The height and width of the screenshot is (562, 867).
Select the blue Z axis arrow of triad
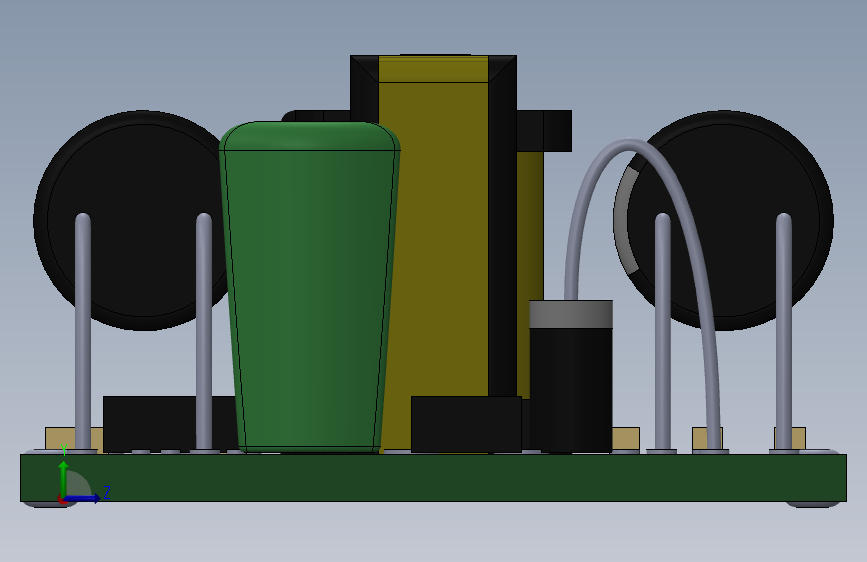point(84,498)
